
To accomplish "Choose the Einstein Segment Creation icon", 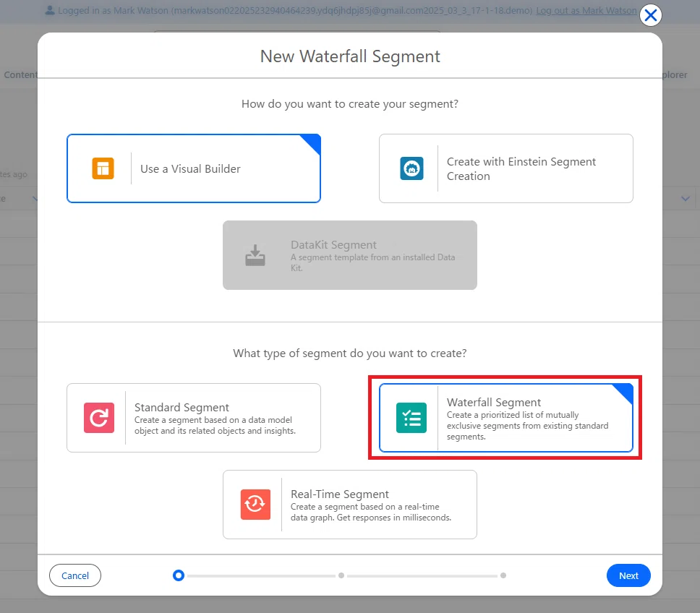I will point(411,168).
